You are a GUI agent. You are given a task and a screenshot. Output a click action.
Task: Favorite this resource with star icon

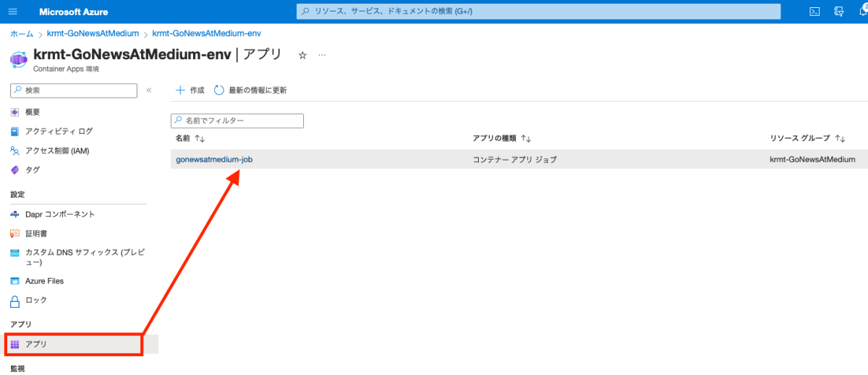[302, 55]
